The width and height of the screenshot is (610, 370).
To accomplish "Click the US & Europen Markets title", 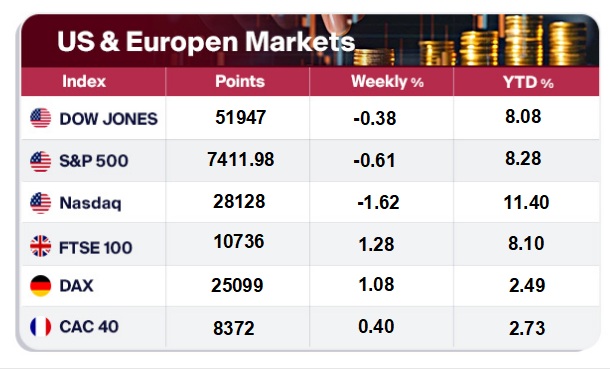I will tap(206, 42).
